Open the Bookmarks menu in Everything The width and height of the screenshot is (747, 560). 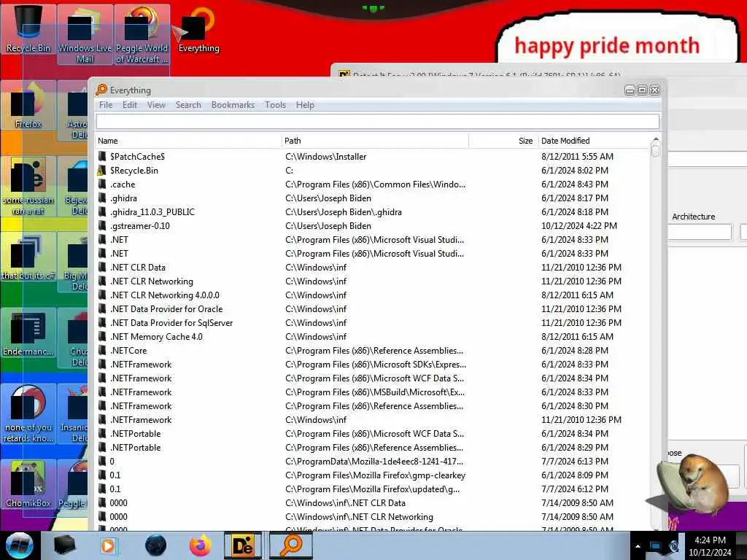[233, 105]
